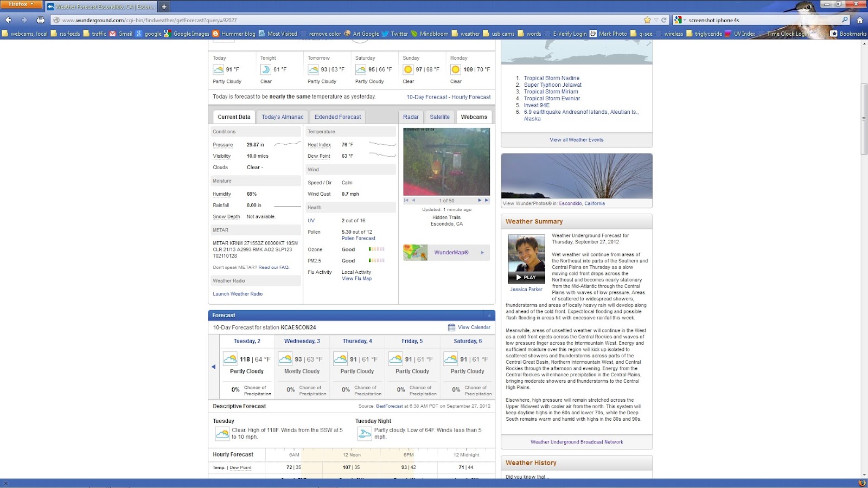This screenshot has width=868, height=488.
Task: Open the View Calendar icon link
Action: [x=451, y=327]
